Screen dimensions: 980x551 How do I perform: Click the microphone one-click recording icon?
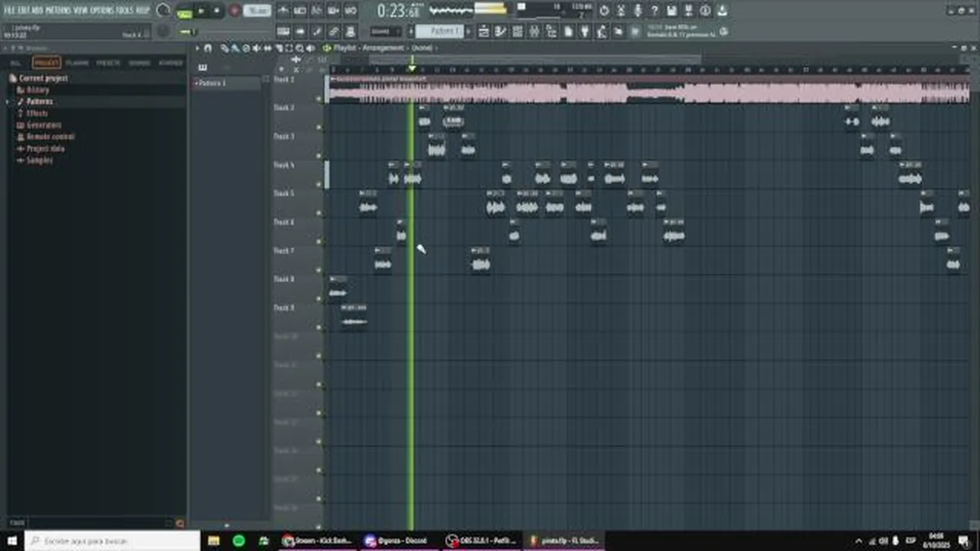638,11
